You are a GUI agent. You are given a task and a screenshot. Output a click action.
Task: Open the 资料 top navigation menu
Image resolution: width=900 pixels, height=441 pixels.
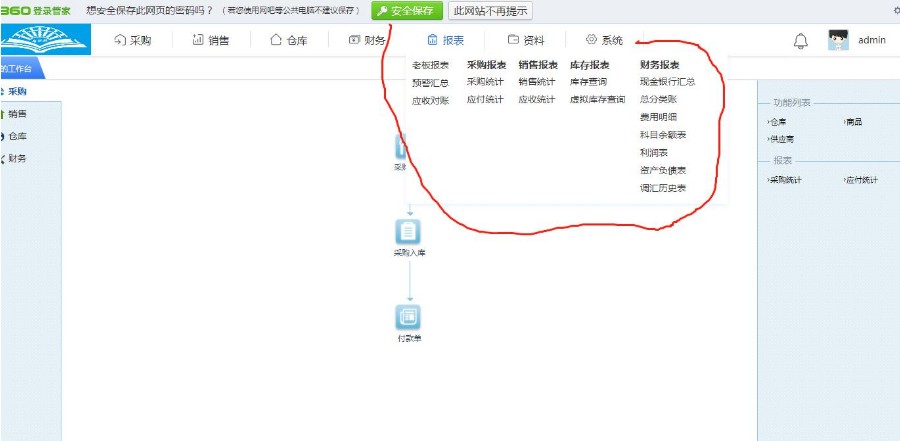click(526, 41)
